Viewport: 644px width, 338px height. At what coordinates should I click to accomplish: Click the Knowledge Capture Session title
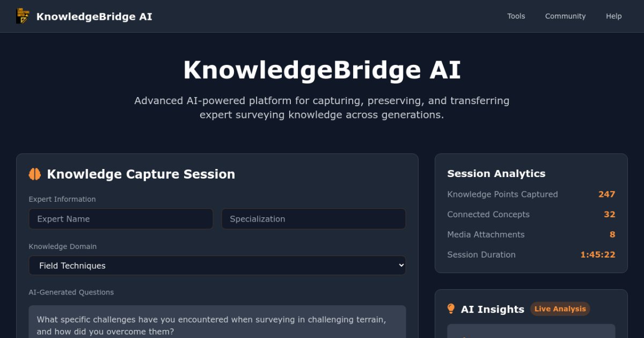pos(141,174)
